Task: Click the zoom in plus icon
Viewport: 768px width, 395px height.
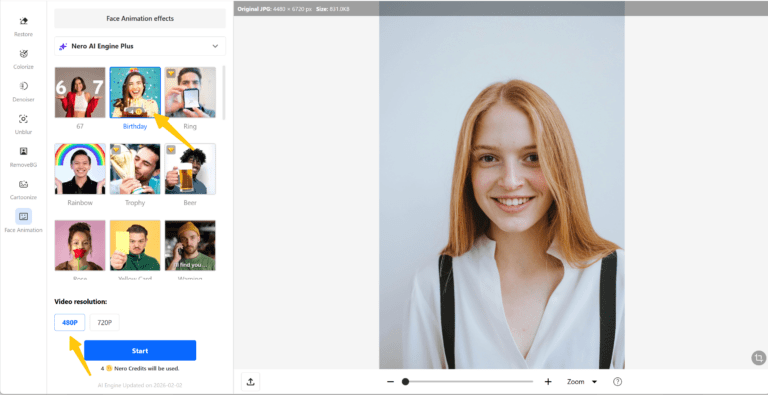Action: pos(548,382)
